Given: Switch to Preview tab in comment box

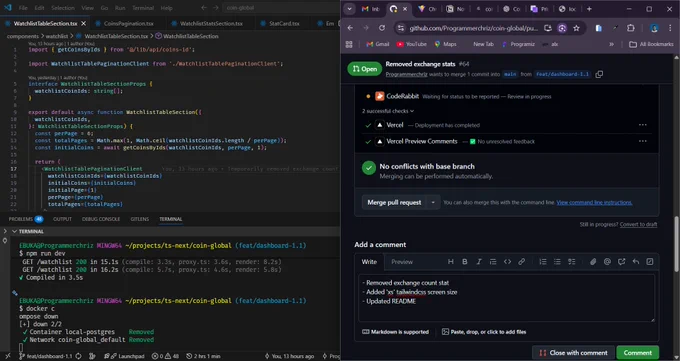Looking at the screenshot, I should (402, 262).
